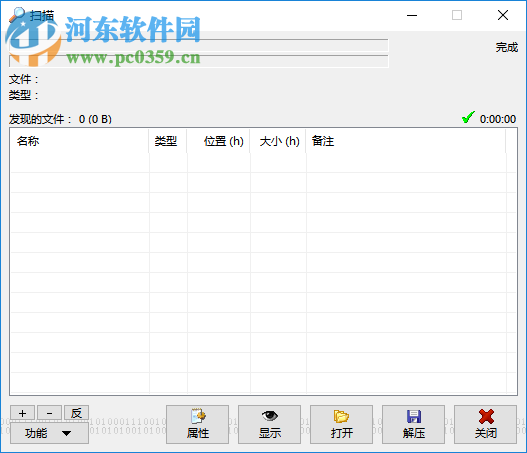Click the green checkmark status icon
Viewport: 527px width, 453px height.
(468, 118)
